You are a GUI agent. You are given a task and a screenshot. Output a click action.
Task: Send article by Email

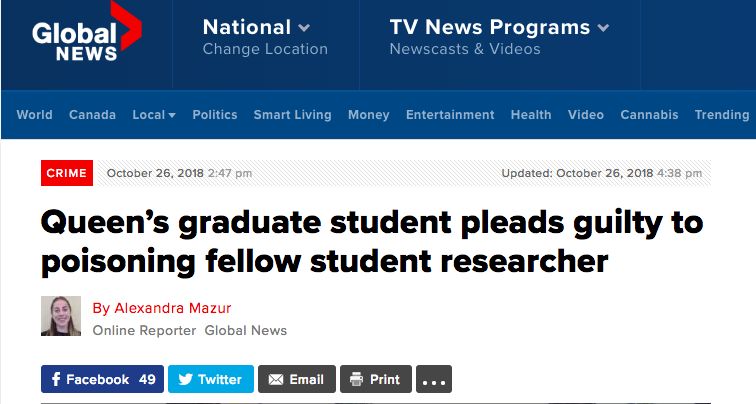297,379
